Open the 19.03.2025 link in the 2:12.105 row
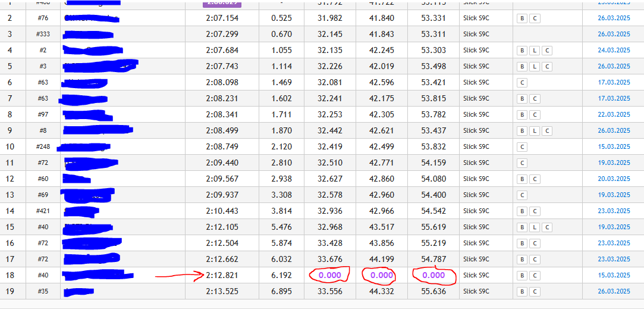 coord(614,227)
